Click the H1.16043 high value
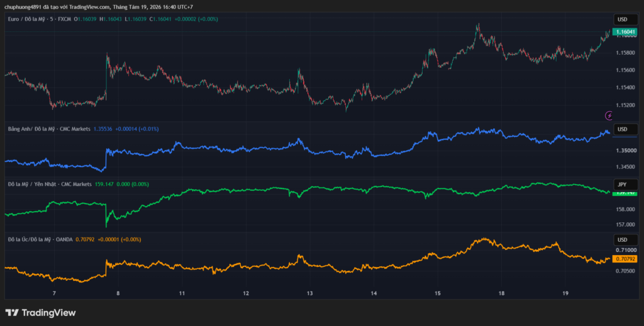 (x=111, y=19)
